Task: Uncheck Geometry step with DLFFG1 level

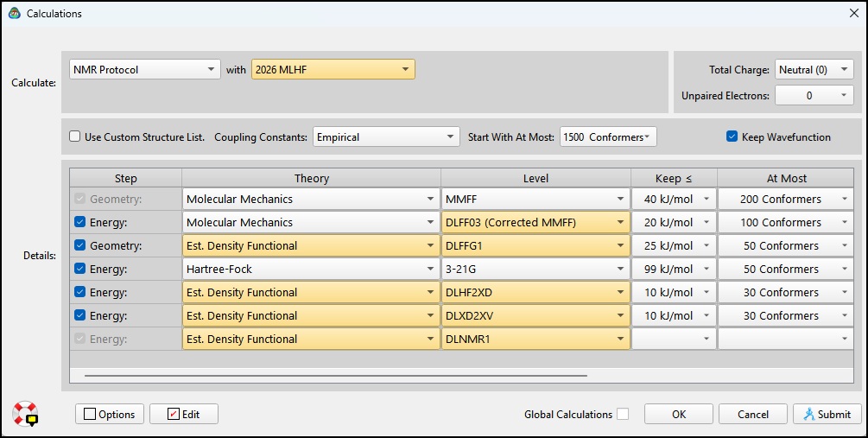Action: click(x=79, y=245)
